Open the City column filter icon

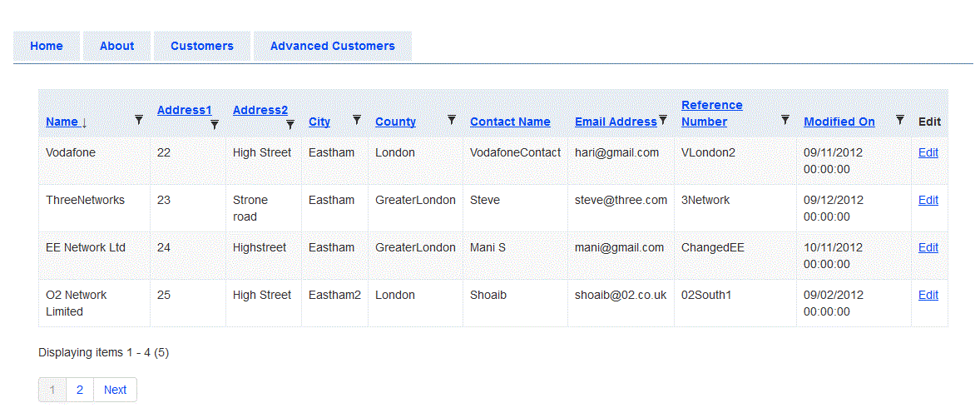pos(357,120)
